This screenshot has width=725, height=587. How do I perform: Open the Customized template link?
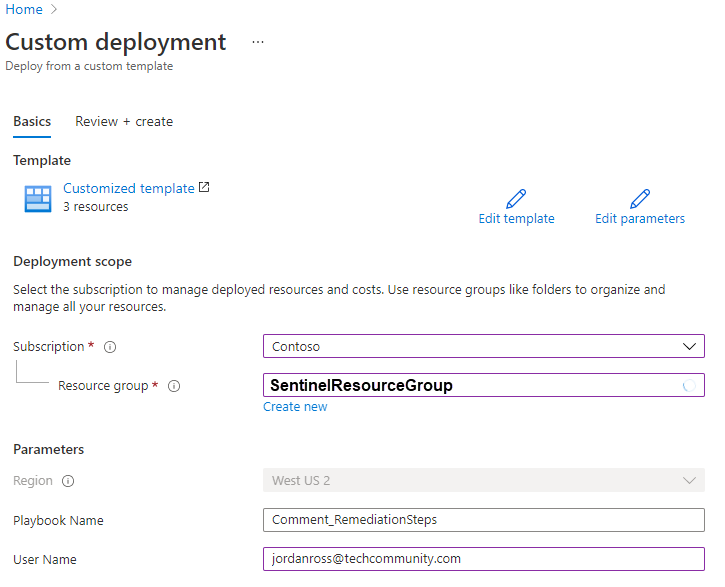click(129, 188)
